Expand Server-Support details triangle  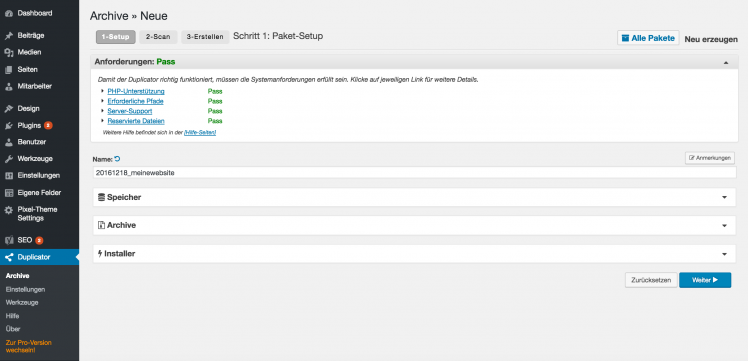[x=103, y=111]
